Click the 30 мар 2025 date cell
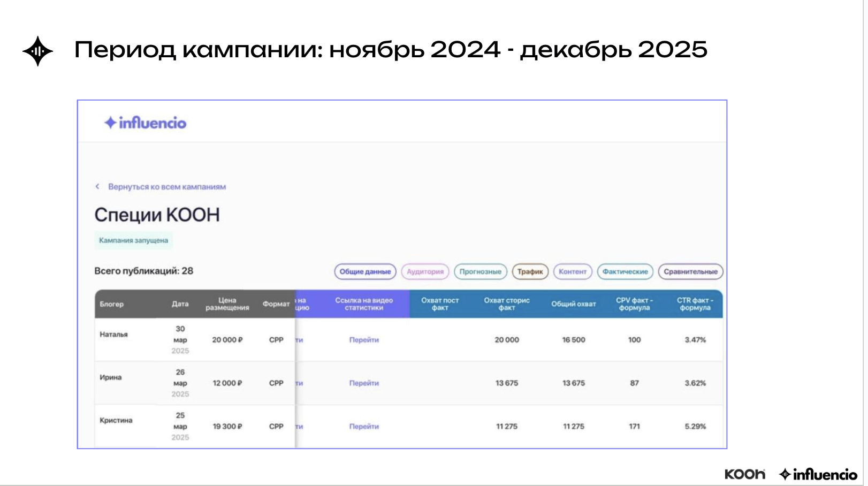Viewport: 868px width, 486px height. (x=180, y=340)
